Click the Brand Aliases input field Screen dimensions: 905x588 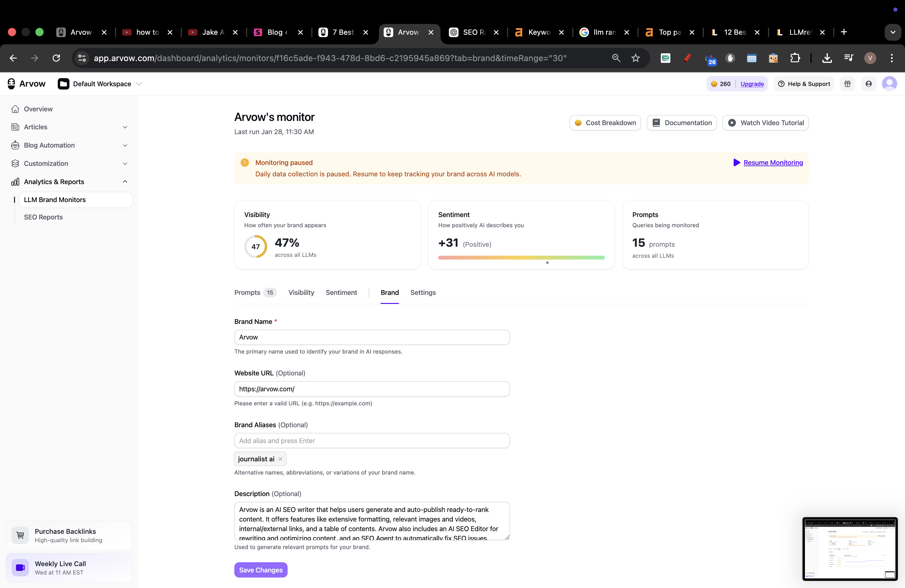click(x=371, y=440)
